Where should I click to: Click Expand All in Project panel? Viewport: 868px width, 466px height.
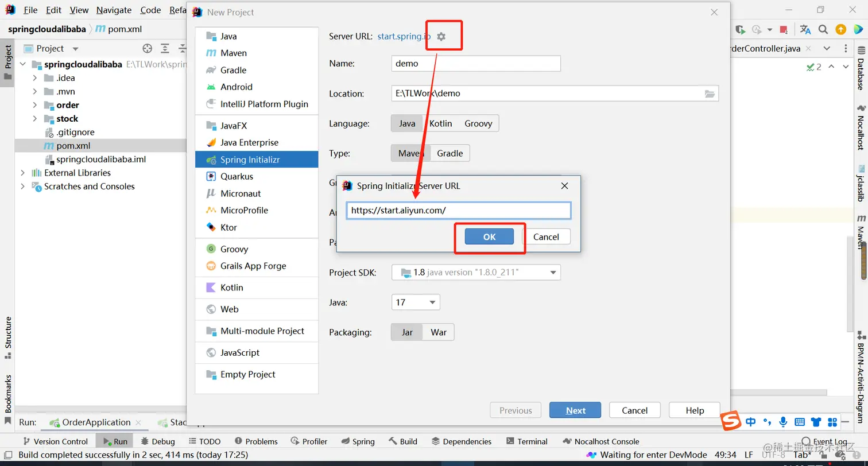(165, 48)
